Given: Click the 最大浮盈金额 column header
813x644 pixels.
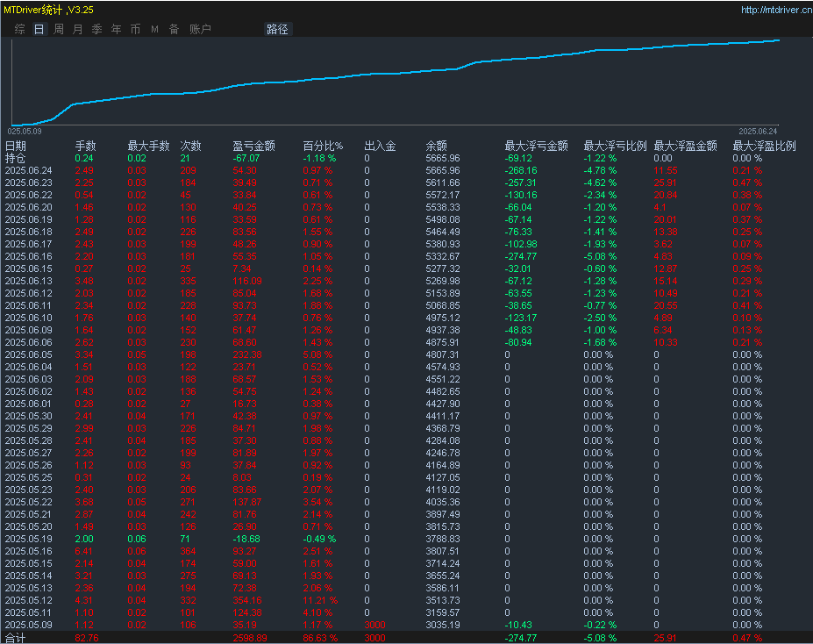Looking at the screenshot, I should coord(685,146).
